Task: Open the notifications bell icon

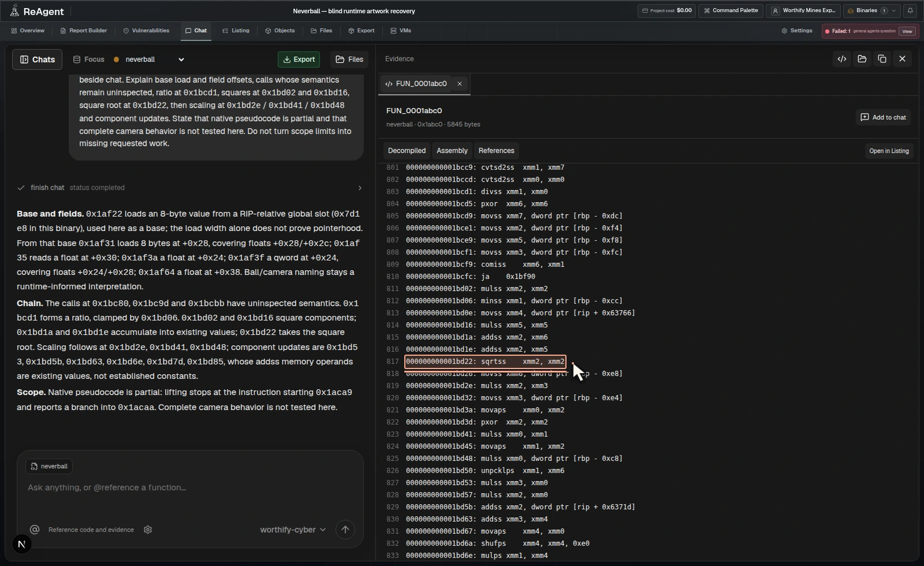Action: [910, 10]
